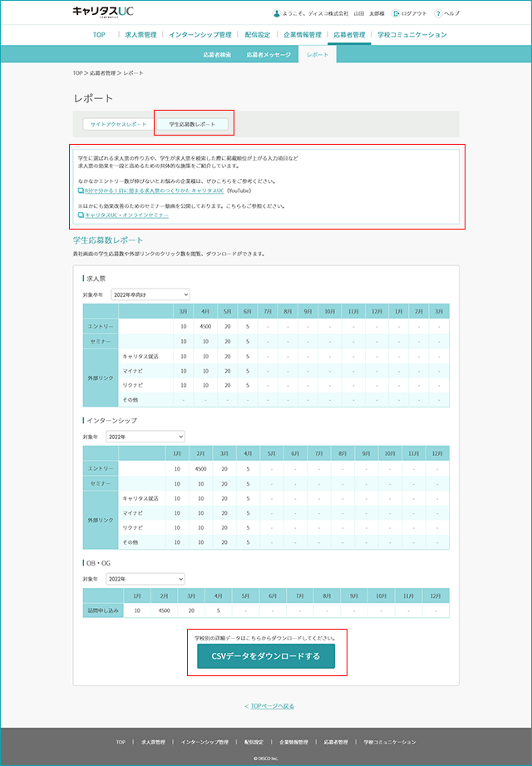
Task: Open キャリタスUC・オンラインセミナー link
Action: tap(127, 215)
